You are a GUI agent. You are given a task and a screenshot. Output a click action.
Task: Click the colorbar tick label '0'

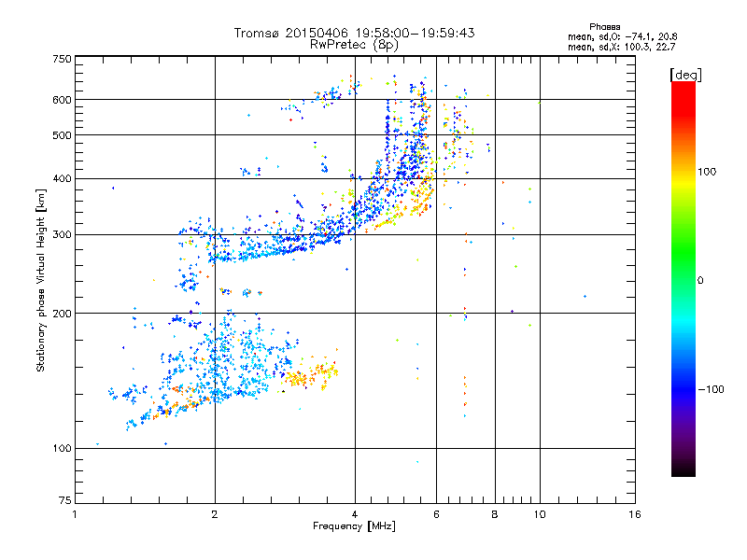pyautogui.click(x=699, y=280)
